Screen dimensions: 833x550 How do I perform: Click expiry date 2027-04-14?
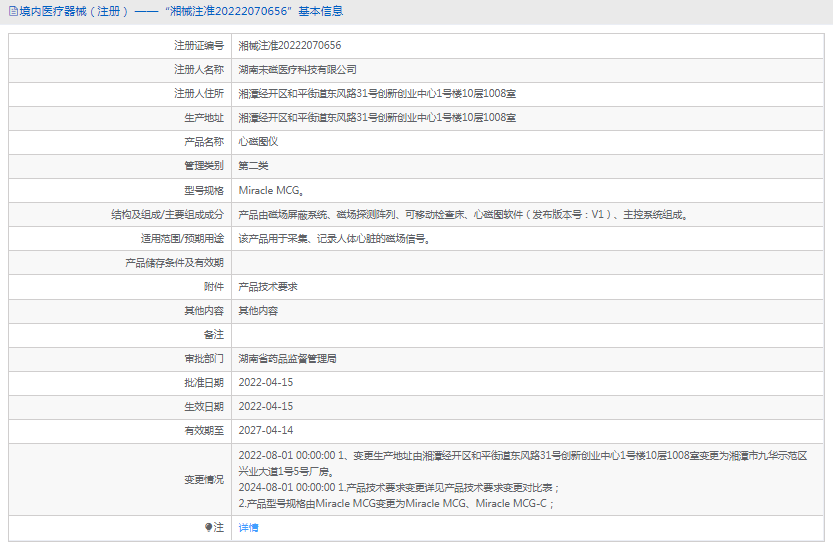[266, 430]
